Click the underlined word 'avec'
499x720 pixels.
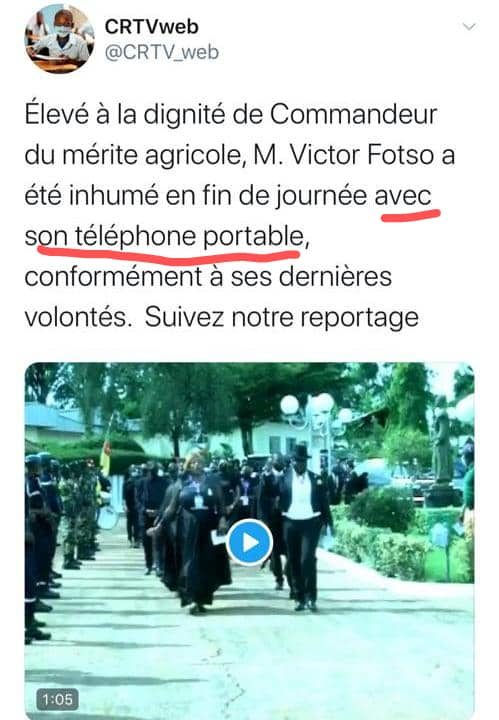point(403,197)
